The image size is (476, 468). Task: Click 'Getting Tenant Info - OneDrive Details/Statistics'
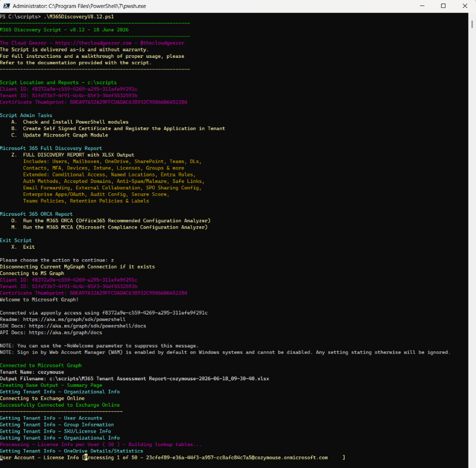pos(72,451)
